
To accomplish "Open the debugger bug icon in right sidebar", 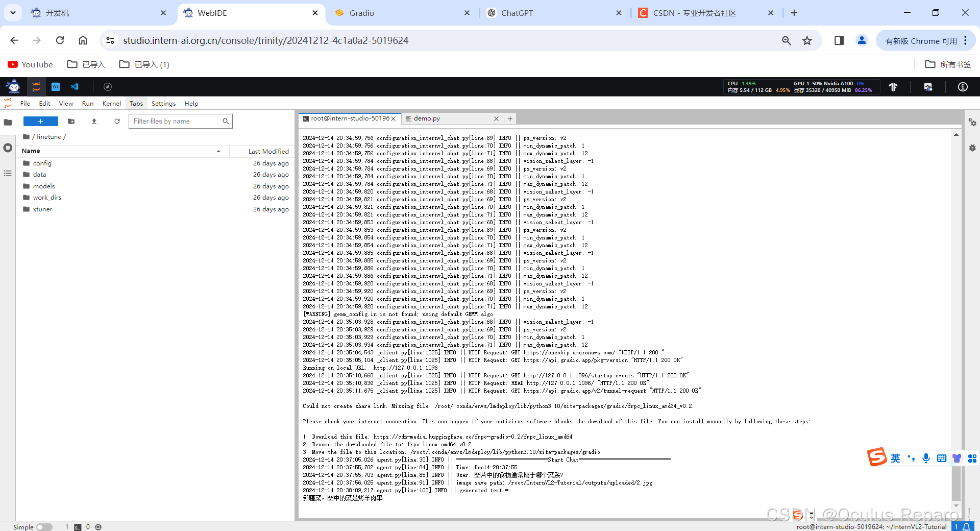I will [972, 148].
